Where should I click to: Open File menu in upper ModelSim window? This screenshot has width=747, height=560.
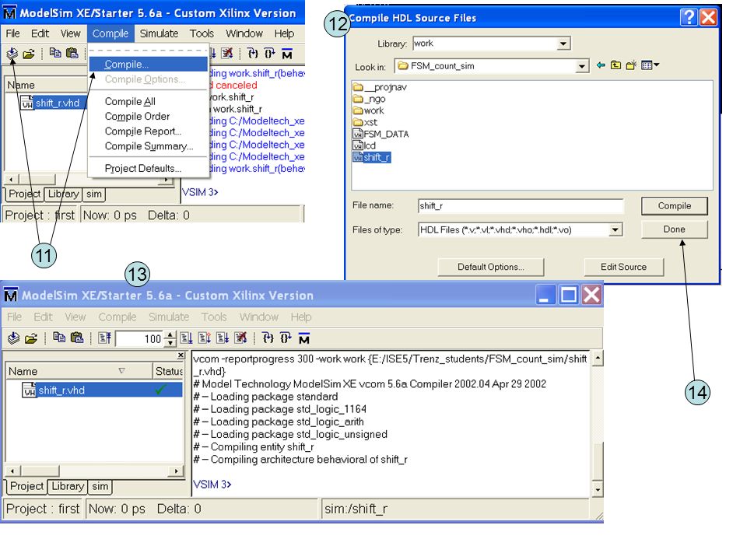coord(13,33)
